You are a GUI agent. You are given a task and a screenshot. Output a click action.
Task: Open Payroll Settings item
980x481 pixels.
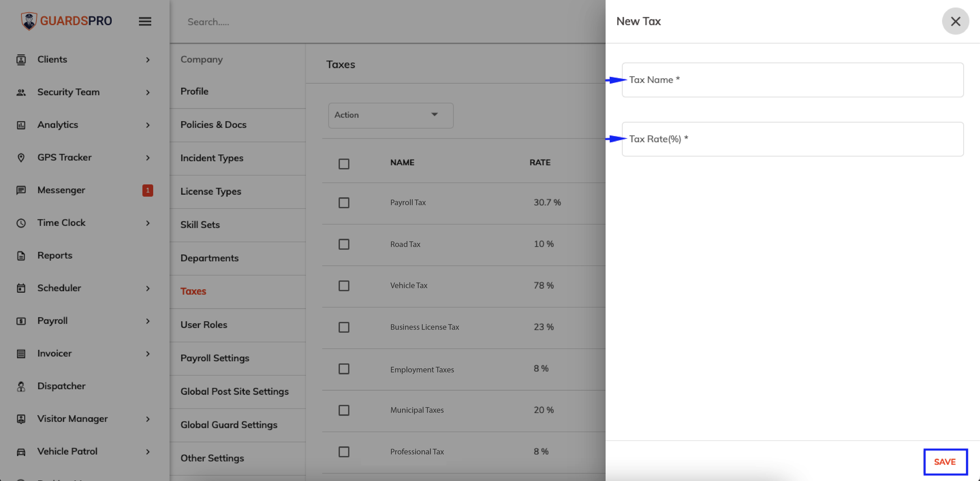tap(238, 358)
